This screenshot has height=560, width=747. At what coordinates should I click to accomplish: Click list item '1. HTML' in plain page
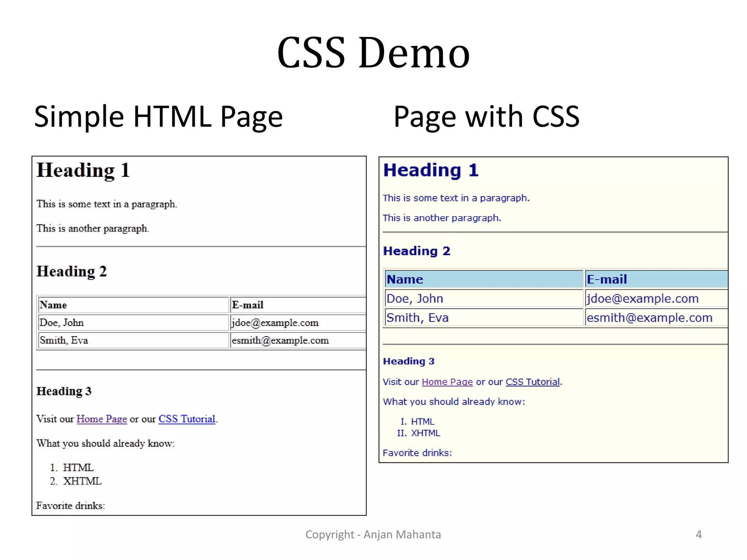[x=72, y=468]
